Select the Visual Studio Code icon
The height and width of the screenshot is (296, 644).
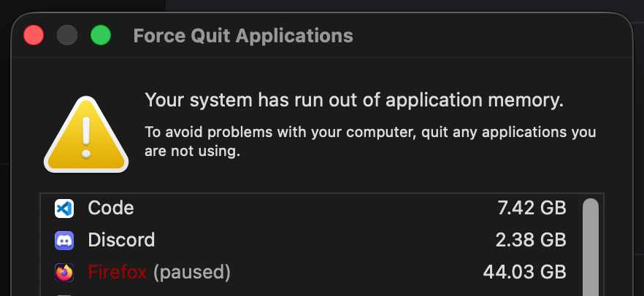(64, 209)
